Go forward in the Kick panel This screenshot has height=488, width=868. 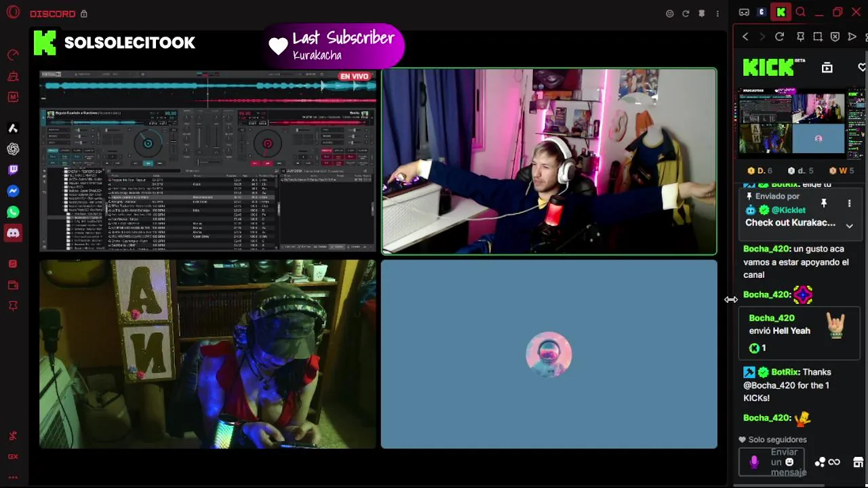click(762, 37)
